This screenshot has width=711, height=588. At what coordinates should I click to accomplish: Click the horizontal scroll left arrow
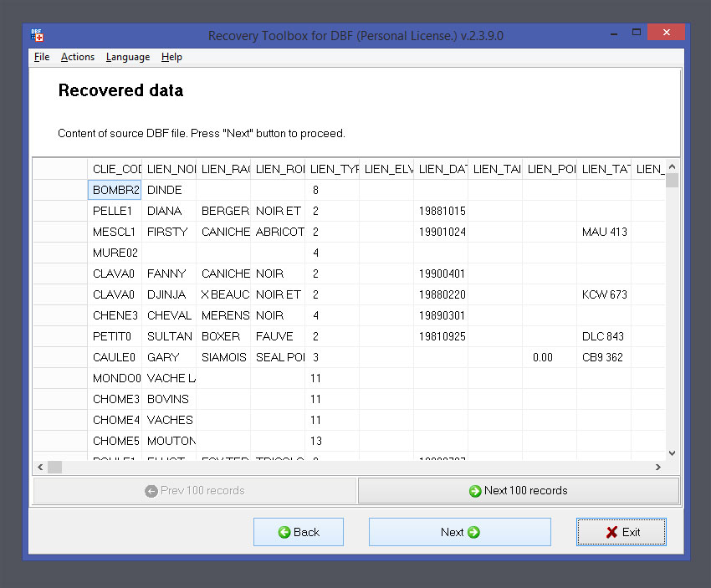(40, 467)
